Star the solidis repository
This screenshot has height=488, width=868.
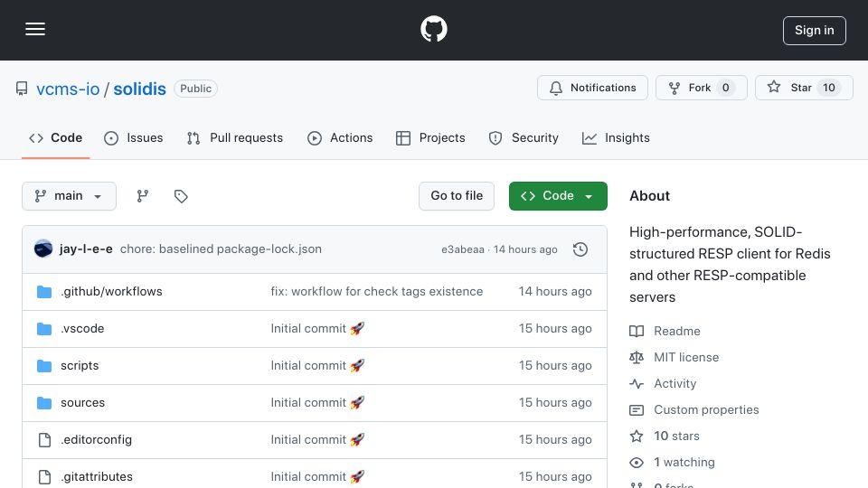804,88
